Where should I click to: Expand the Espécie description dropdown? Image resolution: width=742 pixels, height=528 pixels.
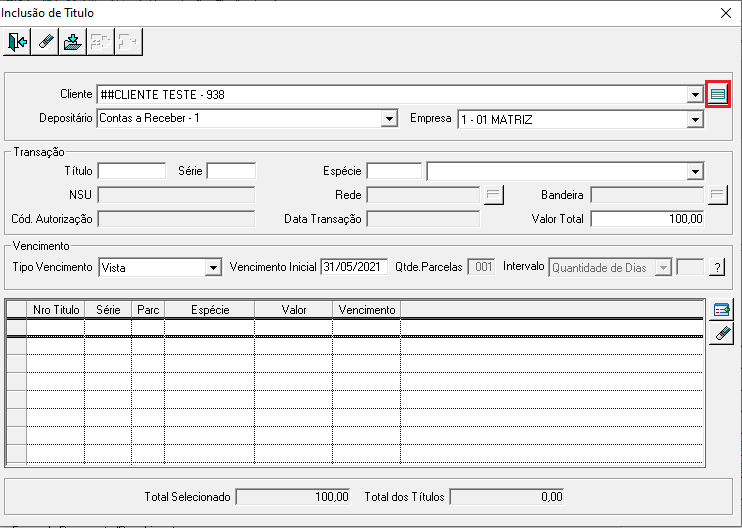(x=695, y=171)
